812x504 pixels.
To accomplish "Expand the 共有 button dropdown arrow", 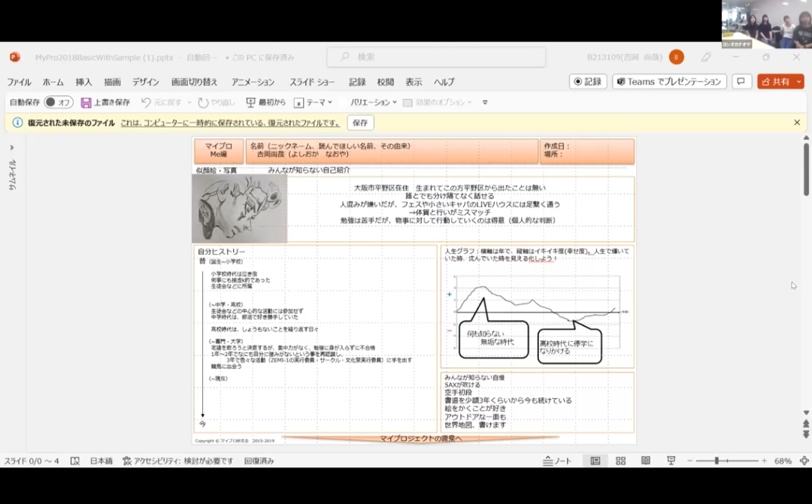I will coord(799,81).
